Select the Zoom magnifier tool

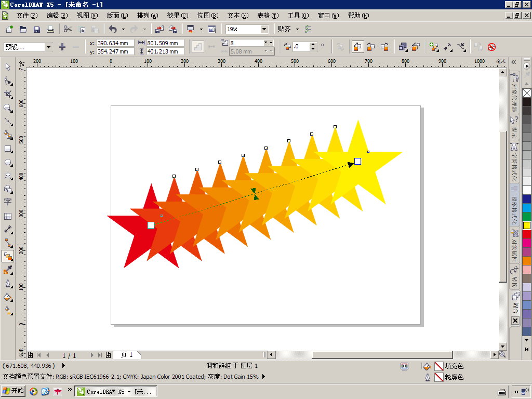8,108
